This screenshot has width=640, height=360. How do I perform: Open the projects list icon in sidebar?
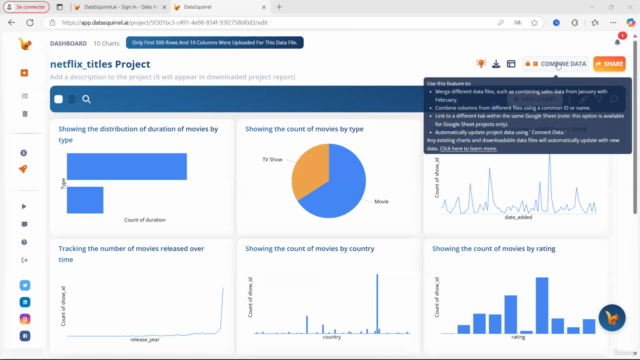click(25, 96)
